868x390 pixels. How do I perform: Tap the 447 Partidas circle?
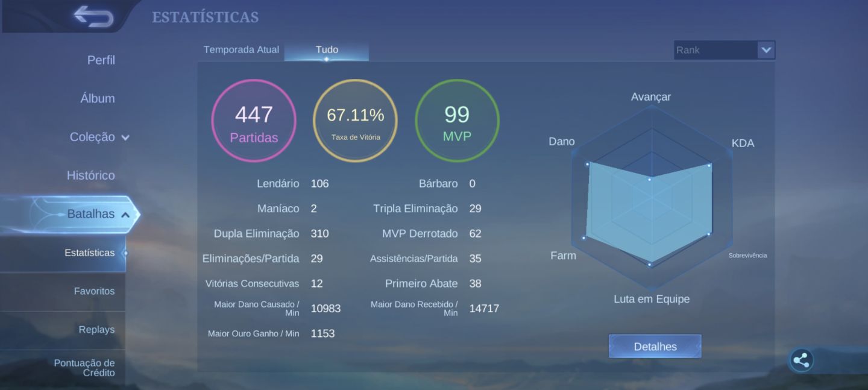254,121
